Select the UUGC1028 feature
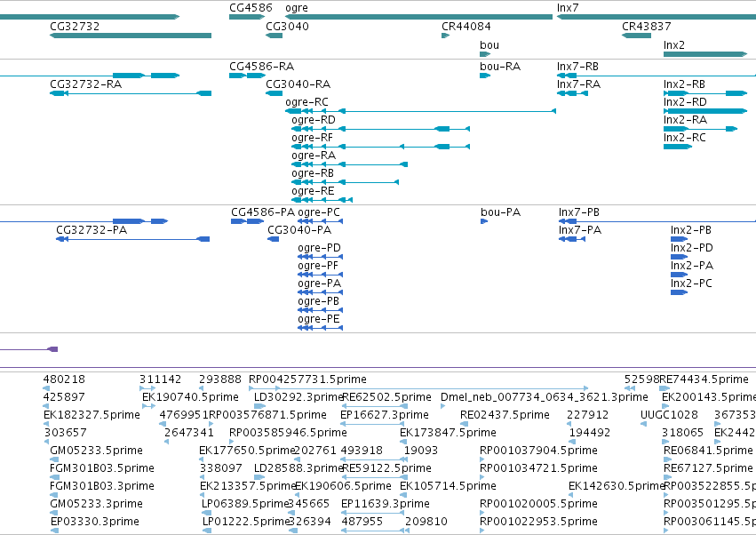The height and width of the screenshot is (535, 756). [643, 424]
